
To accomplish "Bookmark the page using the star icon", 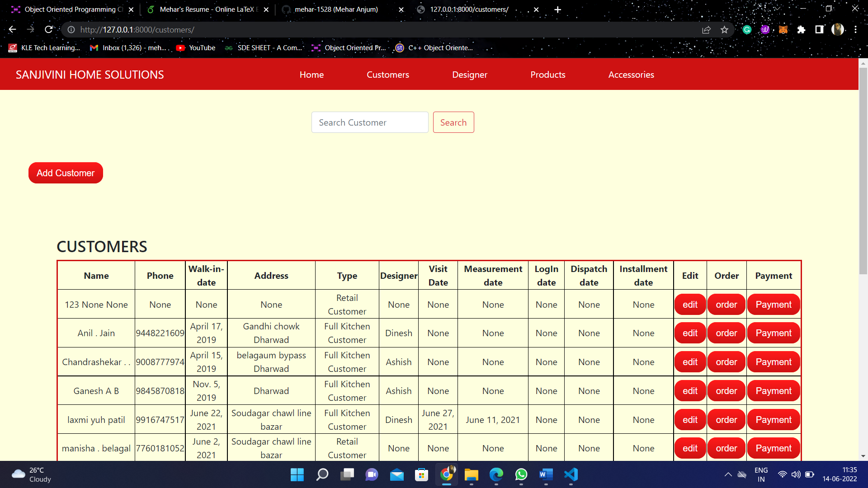I will (725, 29).
